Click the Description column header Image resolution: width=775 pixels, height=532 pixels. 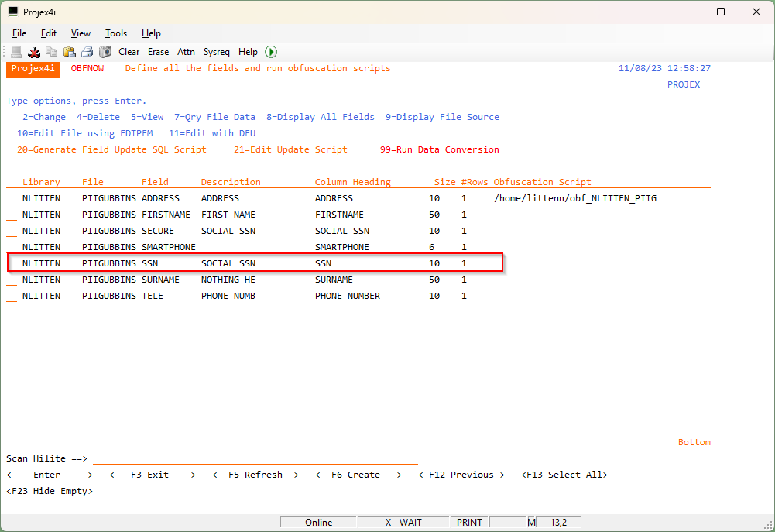point(231,182)
